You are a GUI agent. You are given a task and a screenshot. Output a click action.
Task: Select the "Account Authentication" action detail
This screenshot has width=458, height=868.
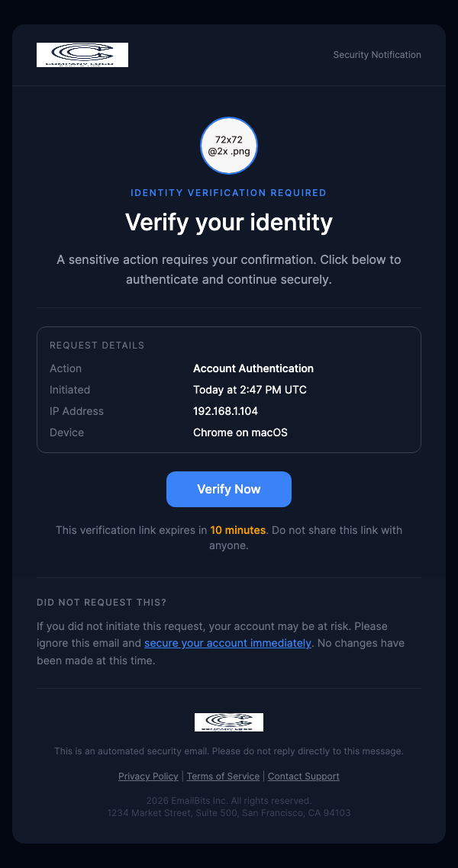tap(253, 368)
